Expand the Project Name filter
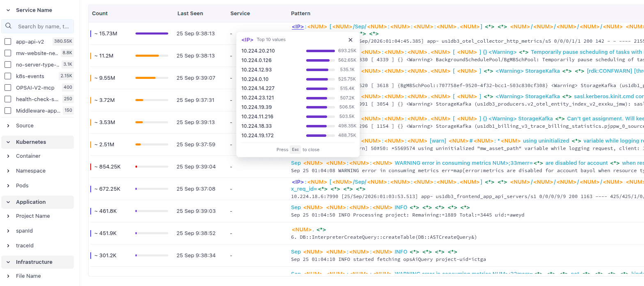Screen dimensions: 644x286 tap(8, 216)
